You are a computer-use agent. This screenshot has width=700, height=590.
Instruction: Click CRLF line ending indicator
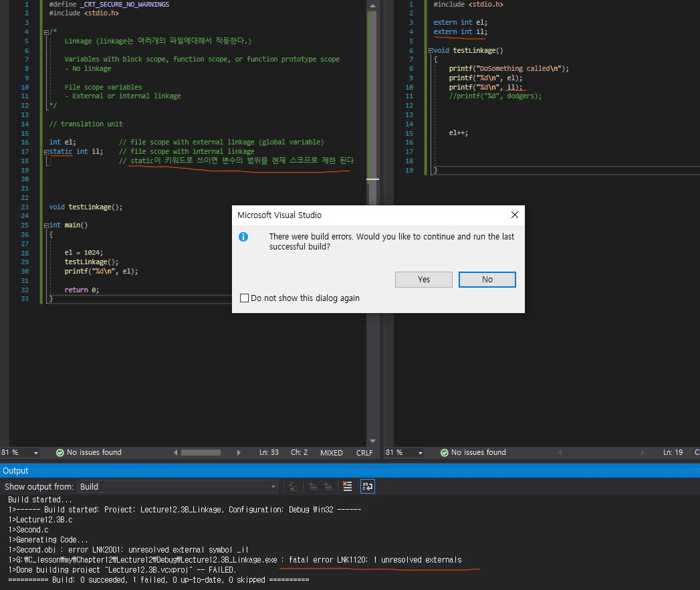coord(364,453)
